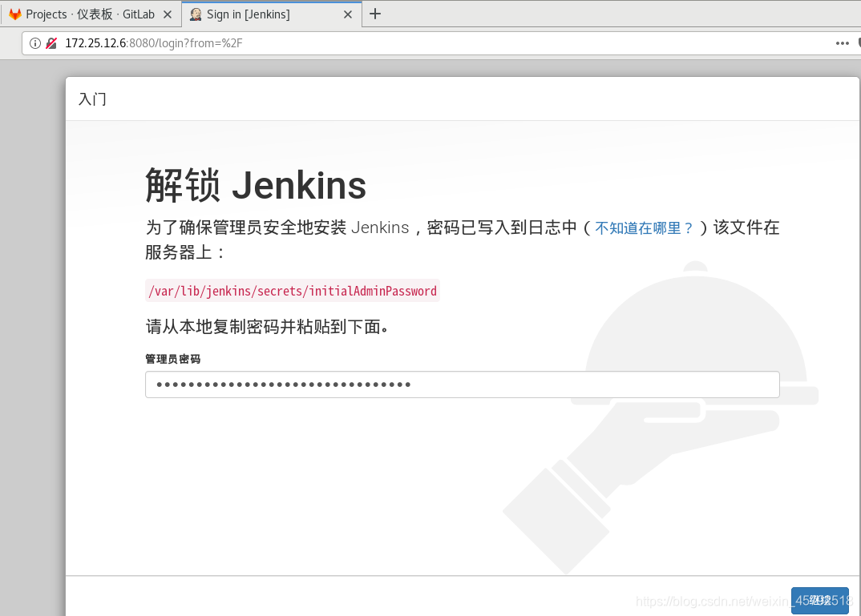Close the GitLab Projects tab
The width and height of the screenshot is (861, 616).
168,14
